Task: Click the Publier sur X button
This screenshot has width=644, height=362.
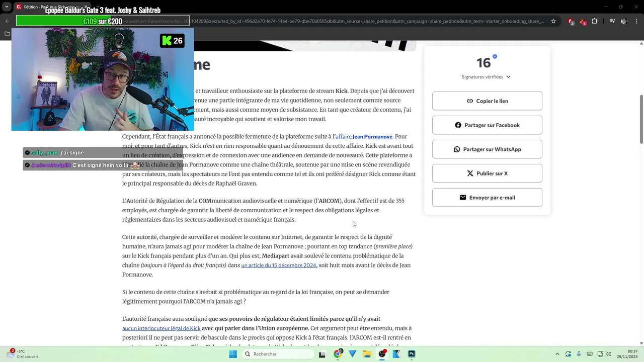Action: pyautogui.click(x=487, y=173)
